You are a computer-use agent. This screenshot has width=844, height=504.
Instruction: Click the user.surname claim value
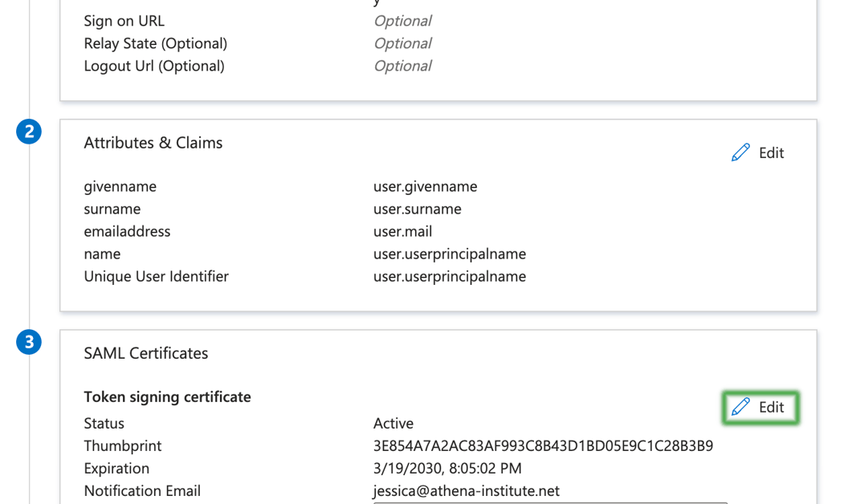coord(417,209)
